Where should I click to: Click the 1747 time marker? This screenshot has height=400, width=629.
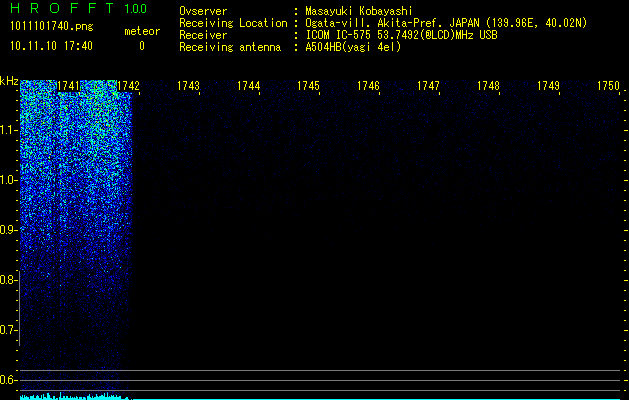[x=428, y=86]
